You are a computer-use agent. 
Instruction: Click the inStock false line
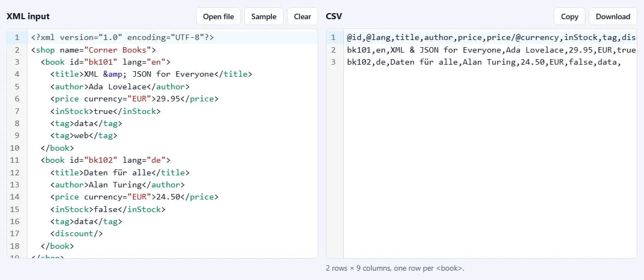(173, 209)
